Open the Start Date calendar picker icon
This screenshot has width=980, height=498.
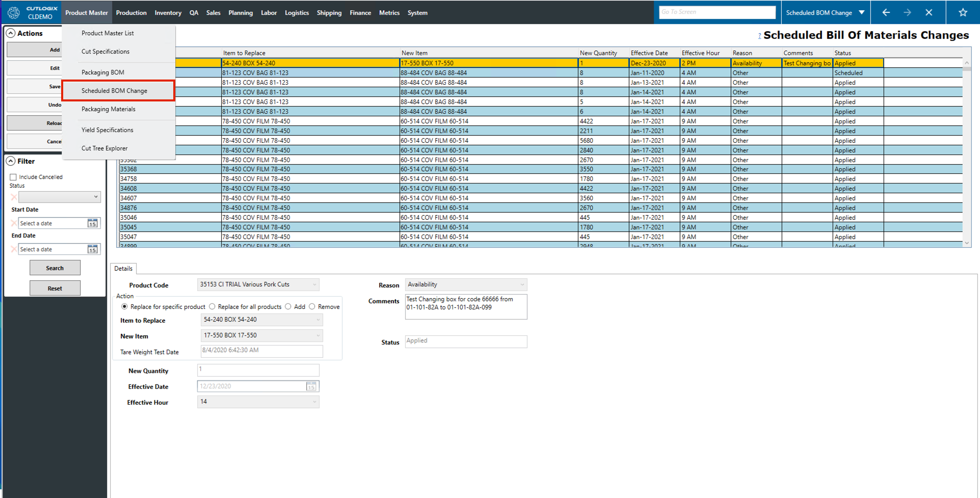pos(92,223)
